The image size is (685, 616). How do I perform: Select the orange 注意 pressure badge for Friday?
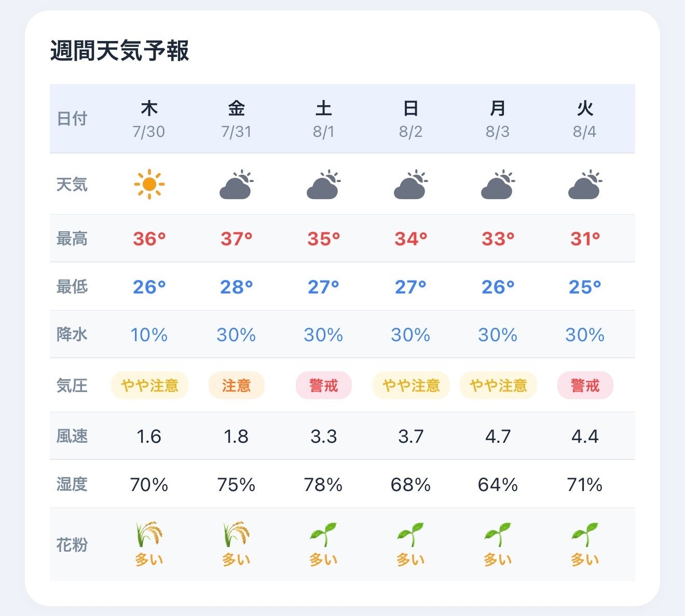tap(237, 385)
